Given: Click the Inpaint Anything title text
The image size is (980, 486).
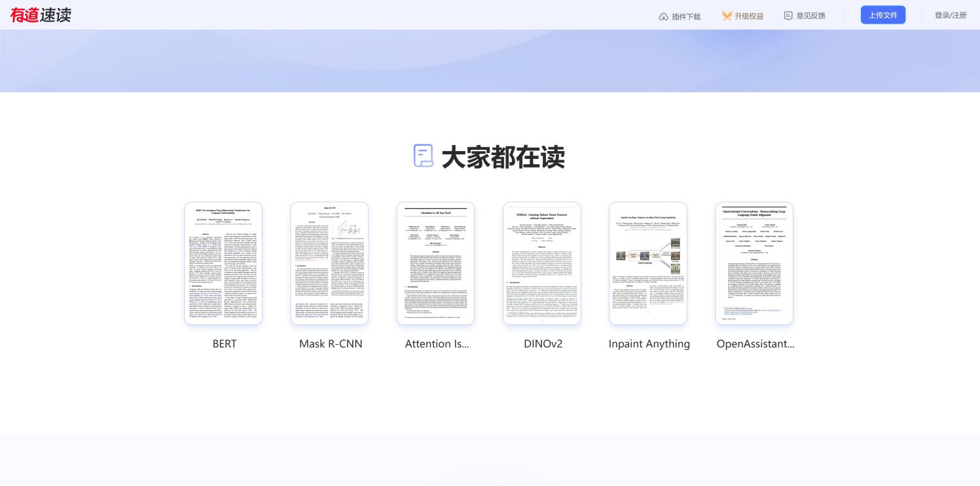Looking at the screenshot, I should pyautogui.click(x=649, y=344).
